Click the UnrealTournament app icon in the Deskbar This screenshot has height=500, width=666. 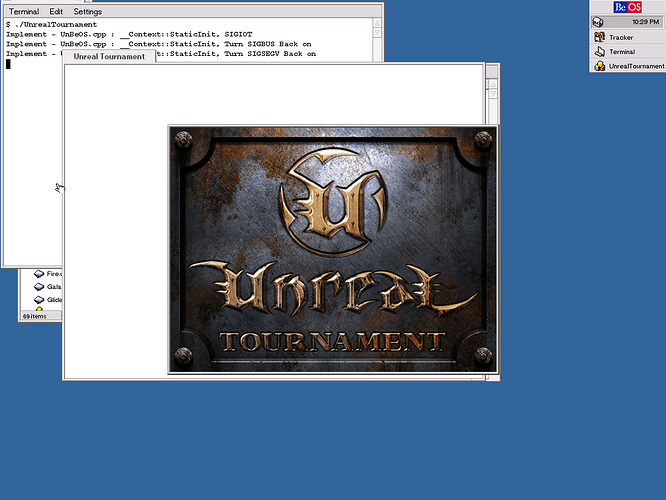(599, 66)
